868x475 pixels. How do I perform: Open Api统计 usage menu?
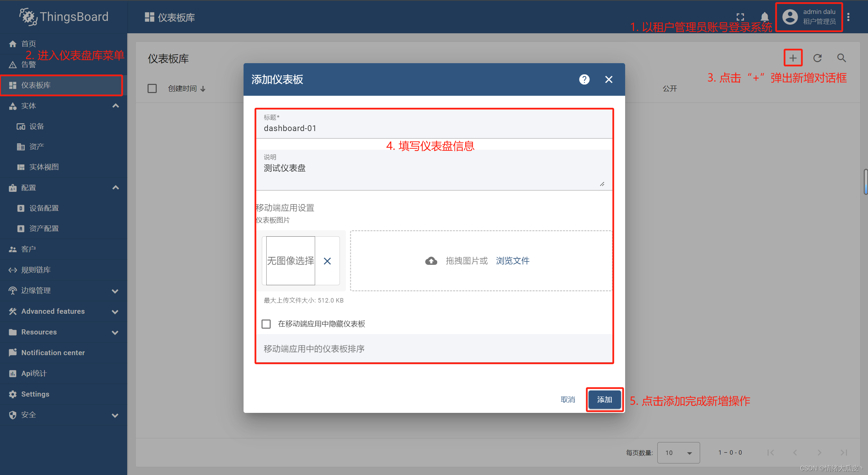pos(63,373)
